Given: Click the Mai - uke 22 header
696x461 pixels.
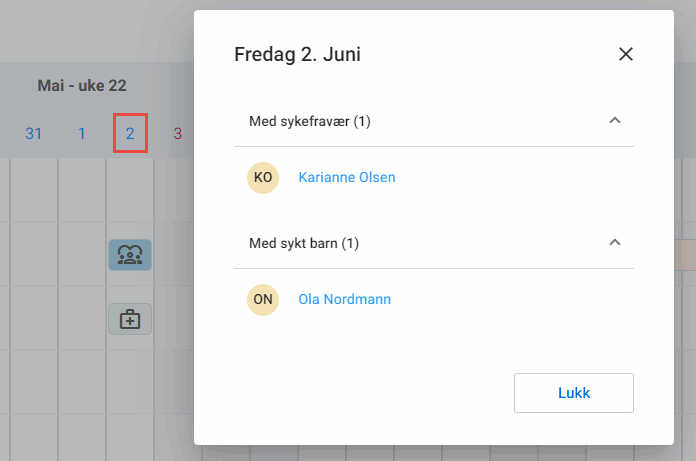Looking at the screenshot, I should [x=82, y=86].
